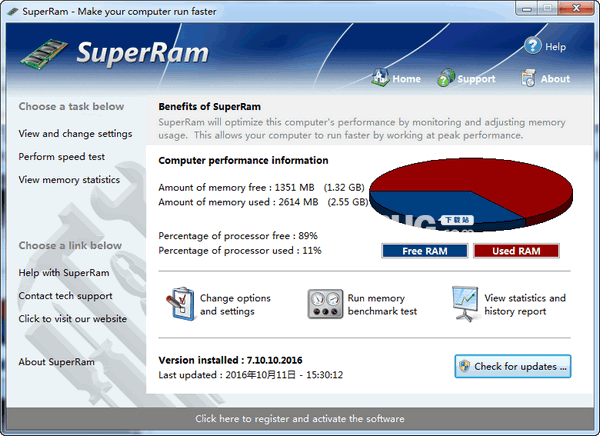The image size is (600, 436).
Task: Click the About document icon
Action: (x=528, y=78)
